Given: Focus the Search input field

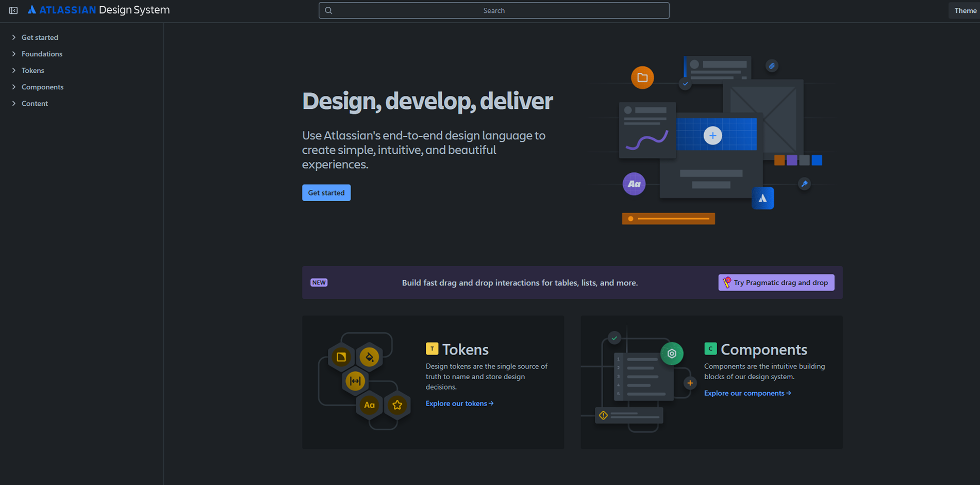Looking at the screenshot, I should (x=494, y=10).
